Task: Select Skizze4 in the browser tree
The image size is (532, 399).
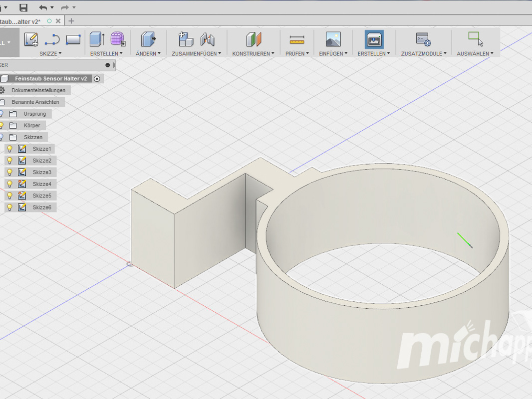Action: coord(42,184)
